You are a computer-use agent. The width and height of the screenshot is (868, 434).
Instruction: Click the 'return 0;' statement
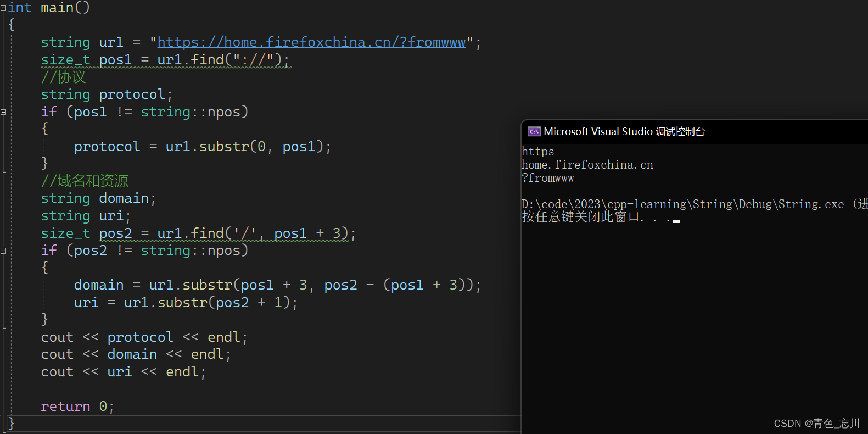[77, 407]
